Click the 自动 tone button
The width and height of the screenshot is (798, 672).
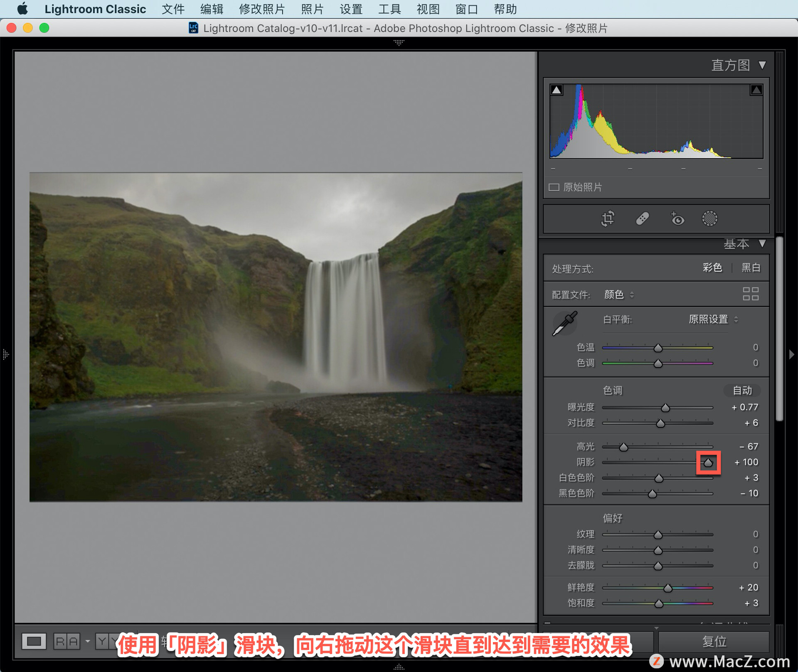click(x=742, y=390)
